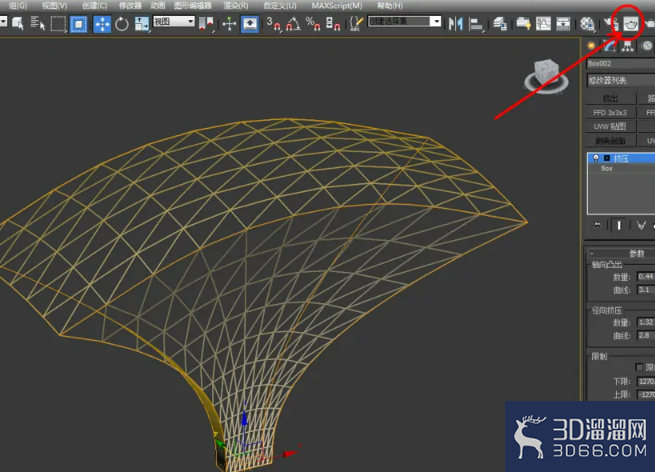
Task: Activate the Select and Move tool
Action: pyautogui.click(x=102, y=24)
